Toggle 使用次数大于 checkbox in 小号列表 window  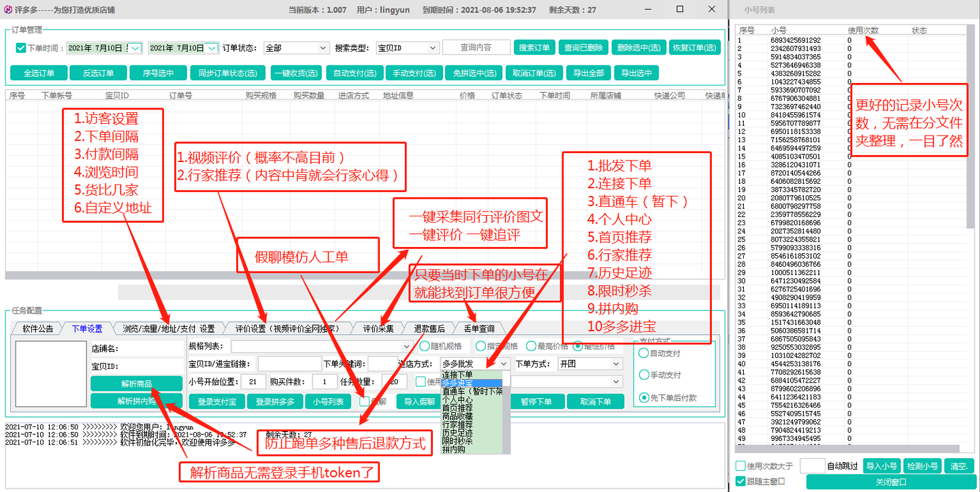[x=740, y=466]
